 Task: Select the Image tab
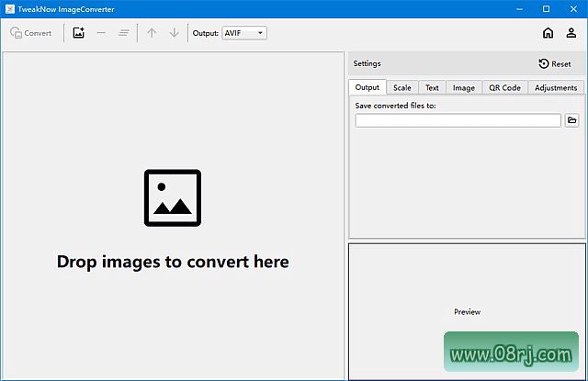coord(464,88)
